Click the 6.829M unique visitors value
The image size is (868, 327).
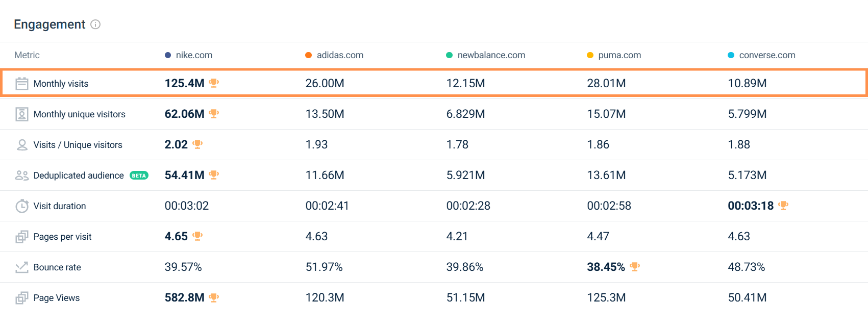coord(465,114)
